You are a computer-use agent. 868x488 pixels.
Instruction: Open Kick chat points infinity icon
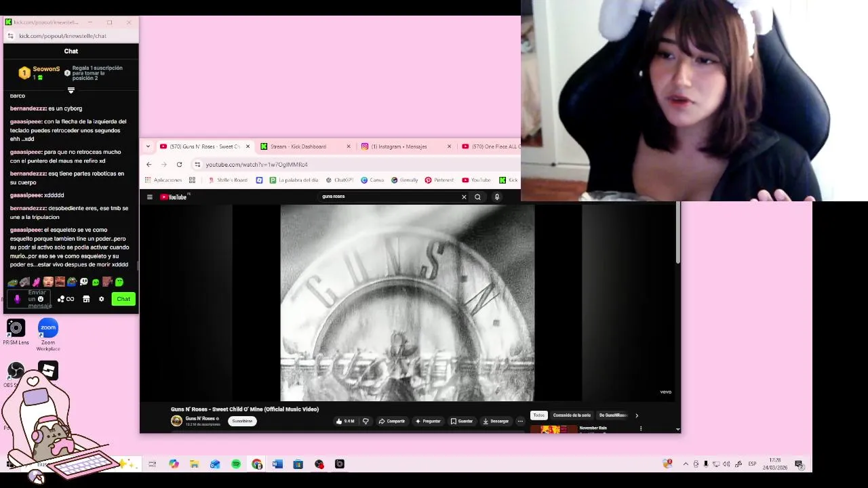click(x=66, y=299)
